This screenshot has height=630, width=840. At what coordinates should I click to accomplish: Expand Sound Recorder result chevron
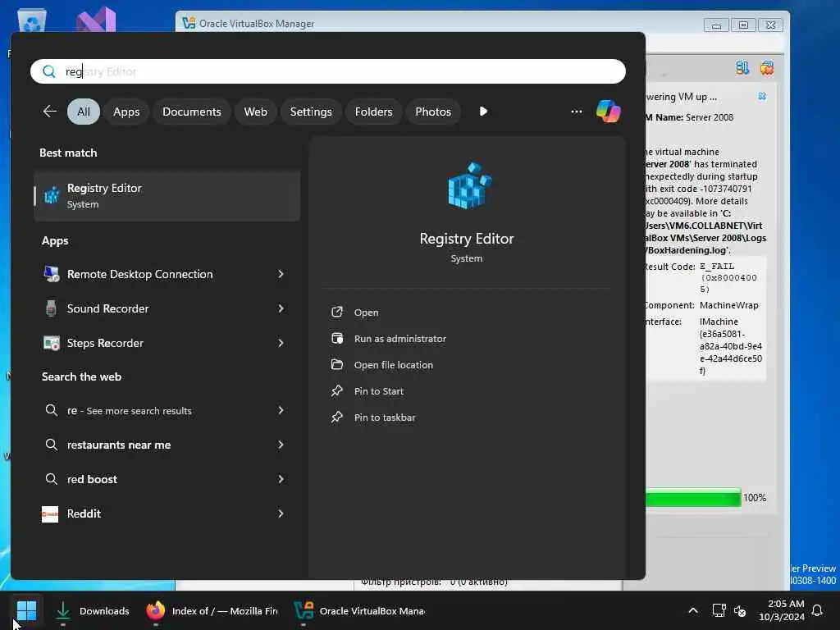click(x=281, y=308)
